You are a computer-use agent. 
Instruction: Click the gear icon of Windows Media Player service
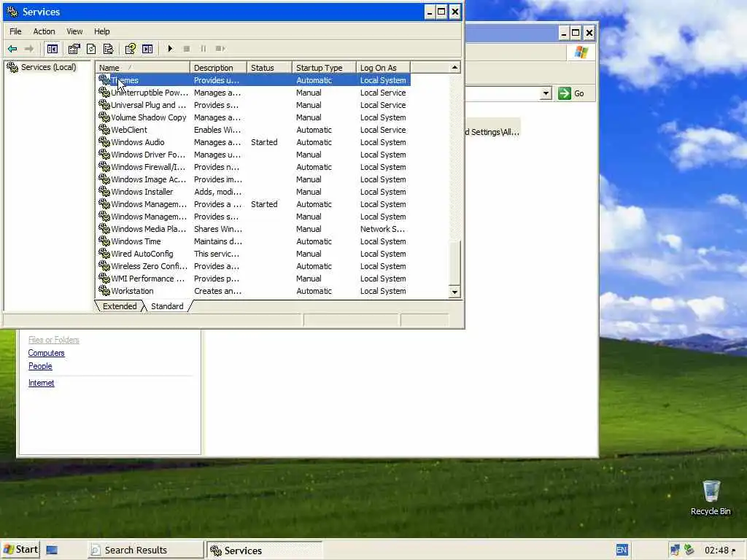104,228
